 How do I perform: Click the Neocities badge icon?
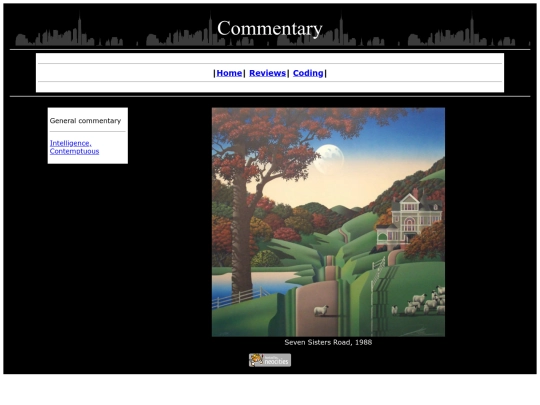point(270,360)
